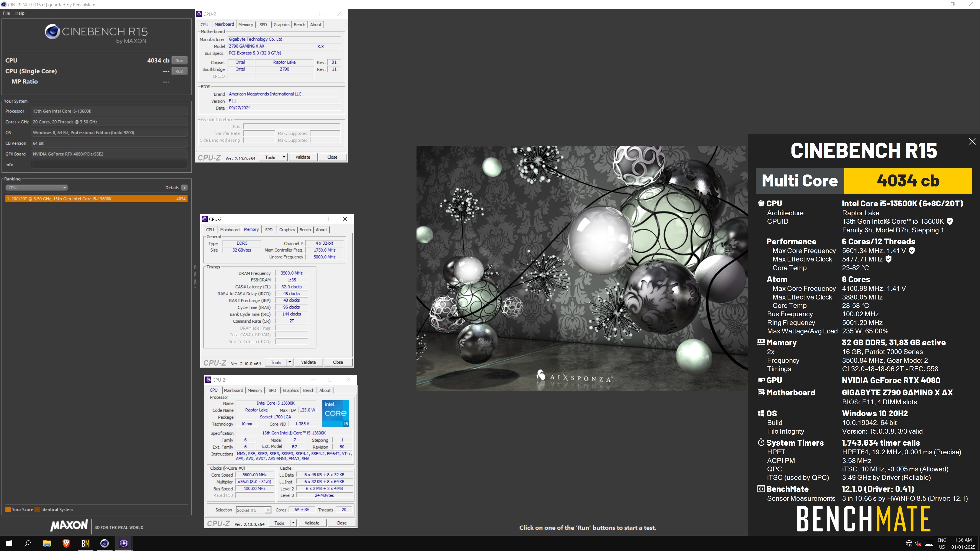Open File Explorer from taskbar
Image resolution: width=980 pixels, height=551 pixels.
(x=47, y=543)
